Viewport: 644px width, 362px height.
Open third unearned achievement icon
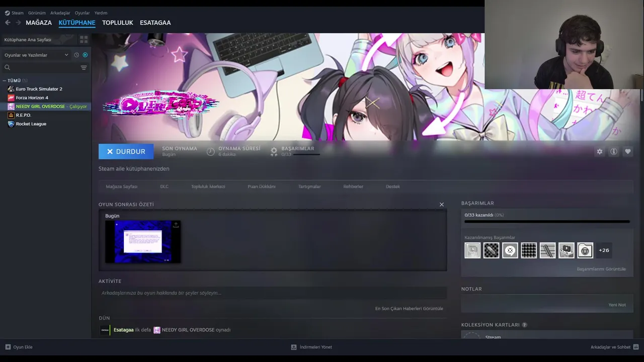pyautogui.click(x=510, y=250)
